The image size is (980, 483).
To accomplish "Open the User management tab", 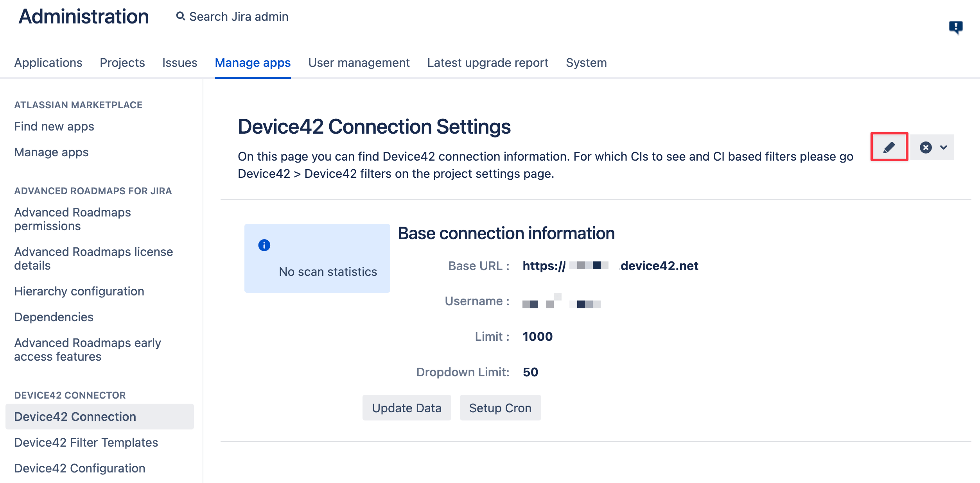I will (359, 63).
